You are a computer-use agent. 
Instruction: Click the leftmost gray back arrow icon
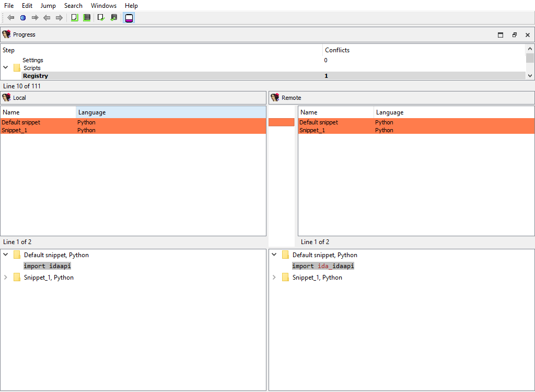click(10, 18)
